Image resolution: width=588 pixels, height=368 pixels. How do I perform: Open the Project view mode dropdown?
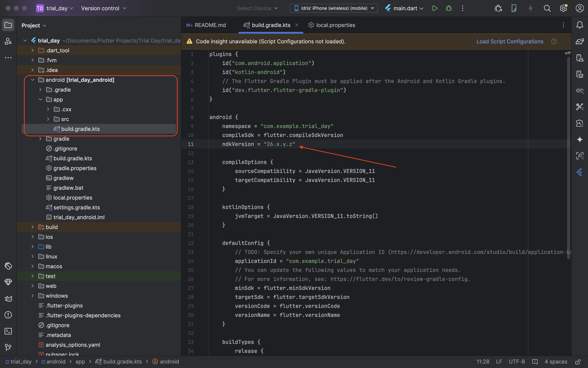pos(34,25)
